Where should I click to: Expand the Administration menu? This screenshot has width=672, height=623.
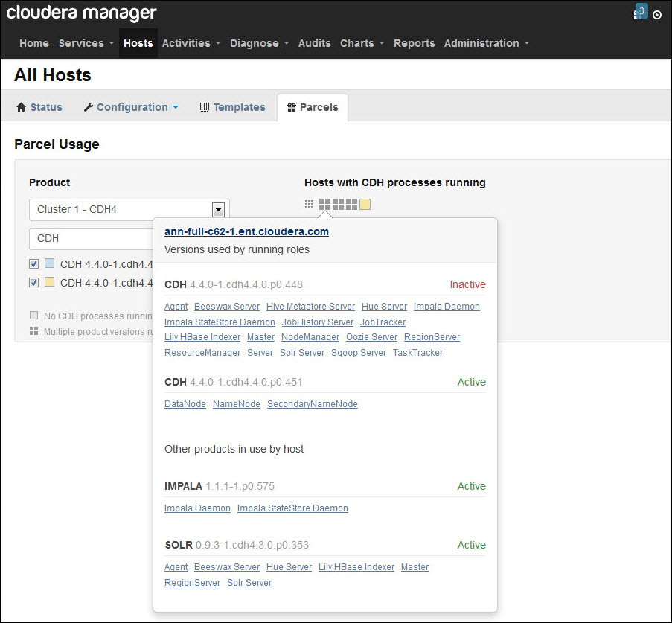pyautogui.click(x=487, y=43)
